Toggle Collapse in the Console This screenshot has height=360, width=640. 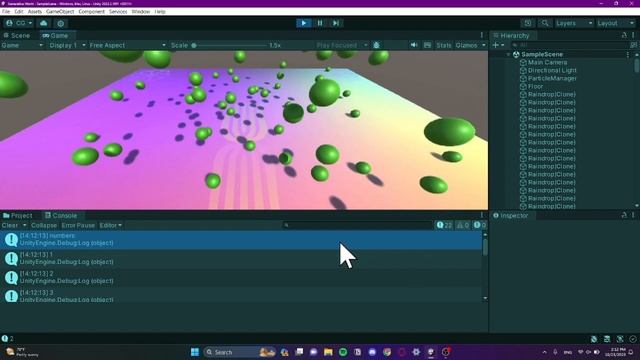click(x=44, y=225)
